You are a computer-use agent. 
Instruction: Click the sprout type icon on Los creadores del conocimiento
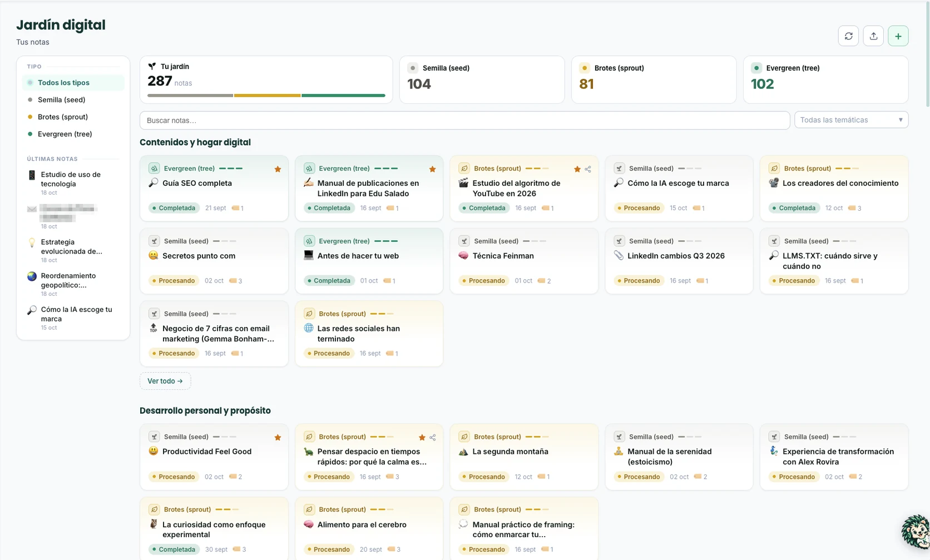774,168
